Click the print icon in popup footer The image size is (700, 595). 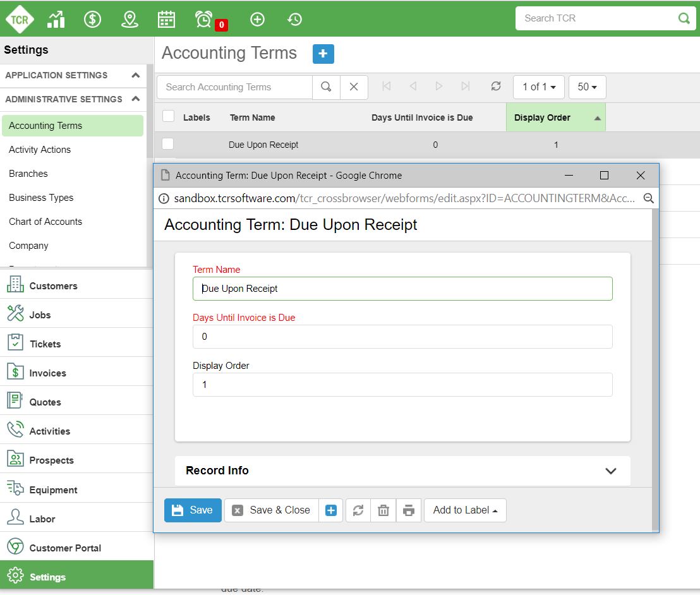click(x=409, y=510)
